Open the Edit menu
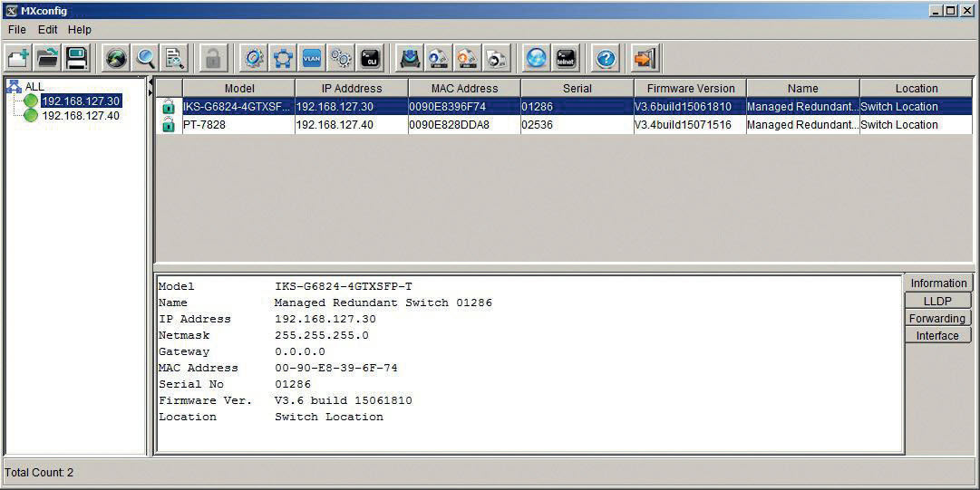The width and height of the screenshot is (980, 490). (47, 29)
